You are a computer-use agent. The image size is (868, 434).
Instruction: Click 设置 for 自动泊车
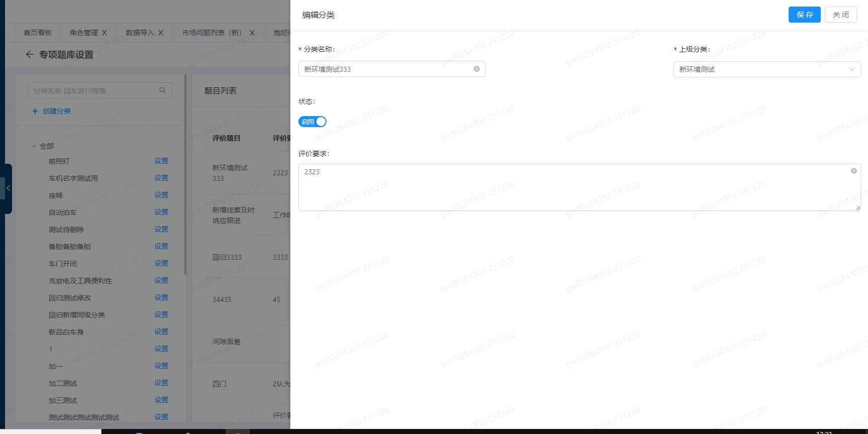(161, 212)
